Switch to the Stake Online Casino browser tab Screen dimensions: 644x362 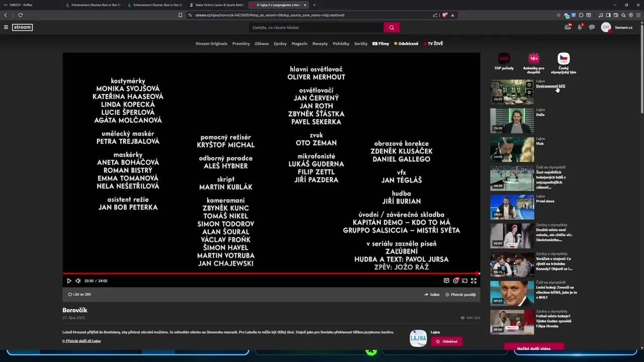tap(216, 5)
